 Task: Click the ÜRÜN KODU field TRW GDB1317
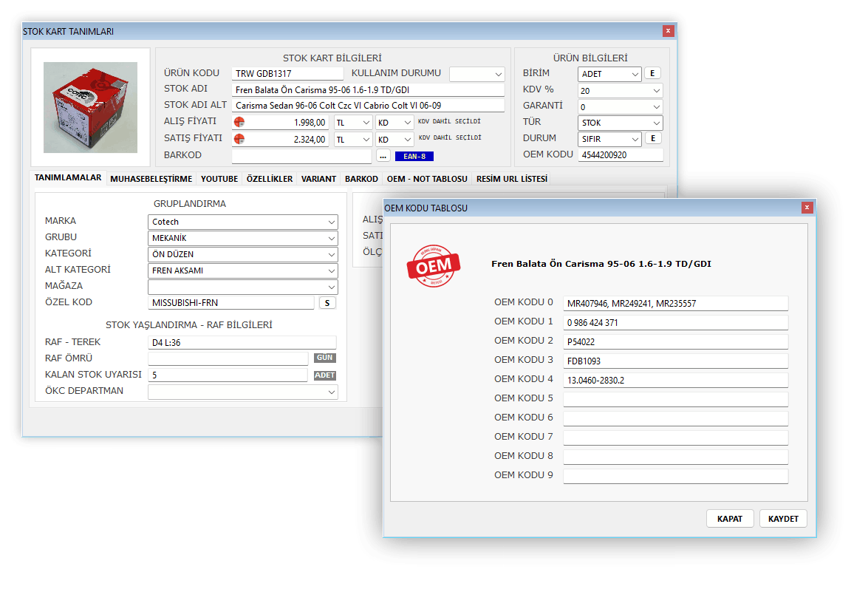288,74
